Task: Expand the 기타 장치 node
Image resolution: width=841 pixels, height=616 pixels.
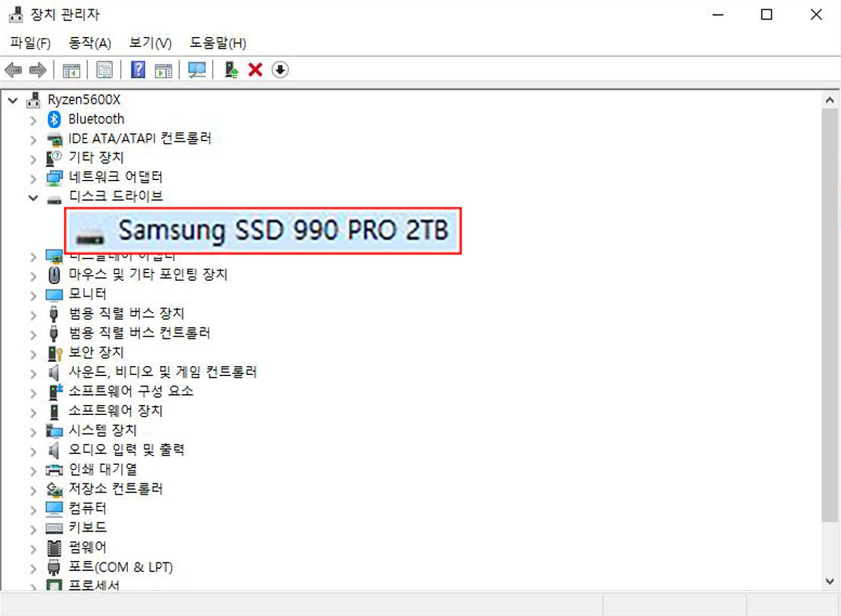Action: (33, 159)
